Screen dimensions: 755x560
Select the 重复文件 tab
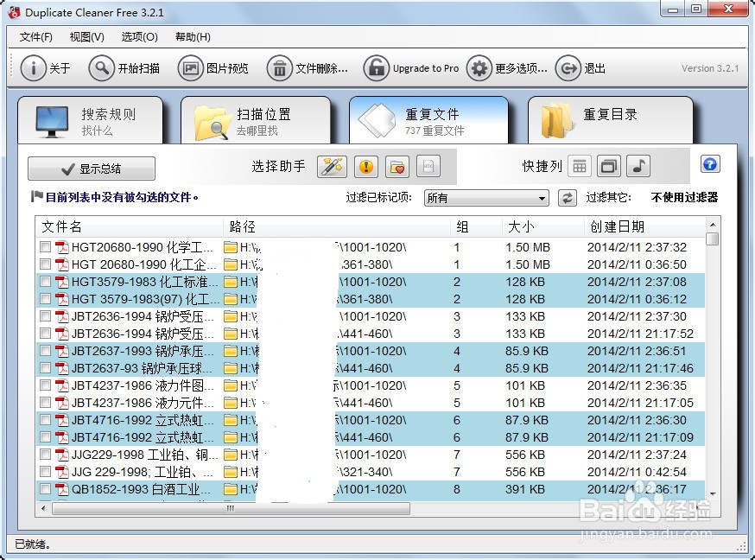click(428, 120)
